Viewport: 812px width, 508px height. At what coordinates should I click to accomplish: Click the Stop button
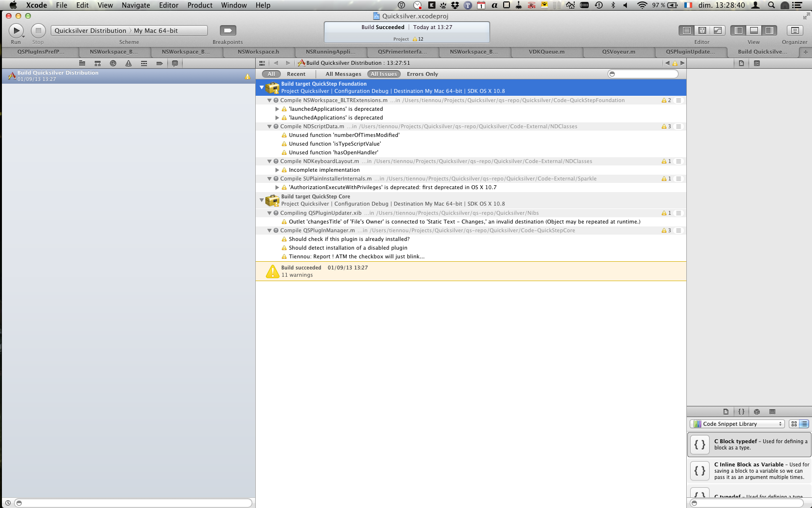(38, 30)
